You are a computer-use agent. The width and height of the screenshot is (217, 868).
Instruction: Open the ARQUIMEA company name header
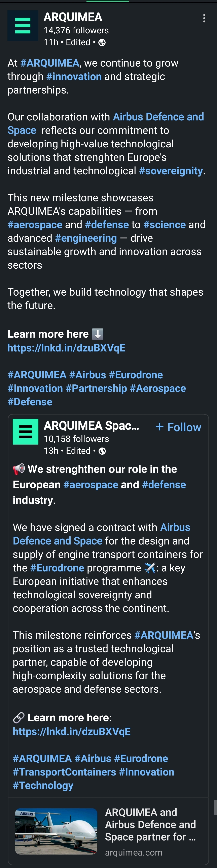tap(73, 17)
